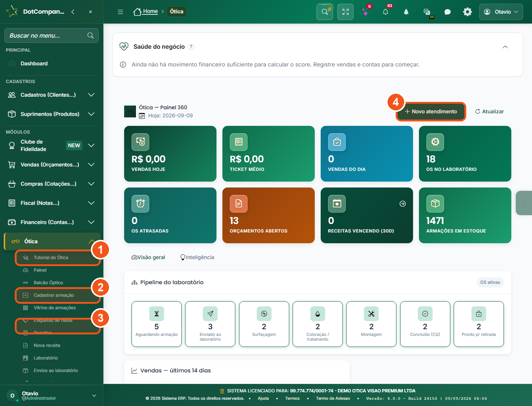
Task: Collapse sidebar with the left chevron
Action: [x=73, y=12]
